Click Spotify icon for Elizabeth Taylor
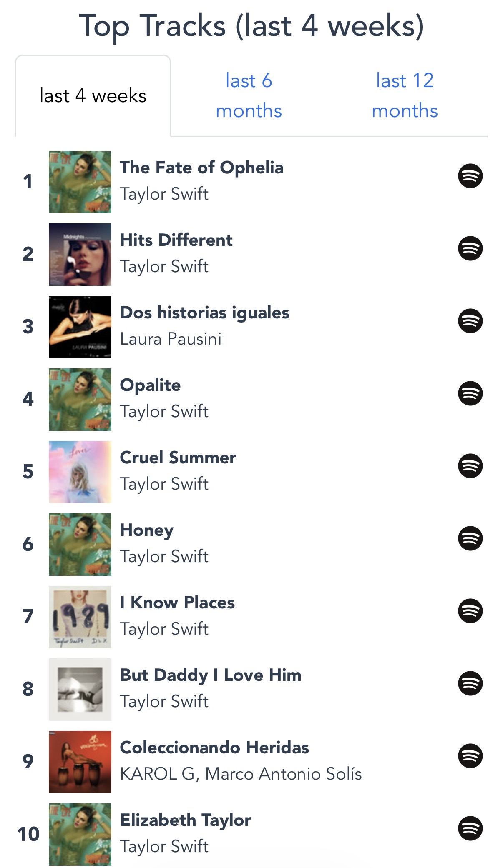This screenshot has width=503, height=868. [470, 828]
